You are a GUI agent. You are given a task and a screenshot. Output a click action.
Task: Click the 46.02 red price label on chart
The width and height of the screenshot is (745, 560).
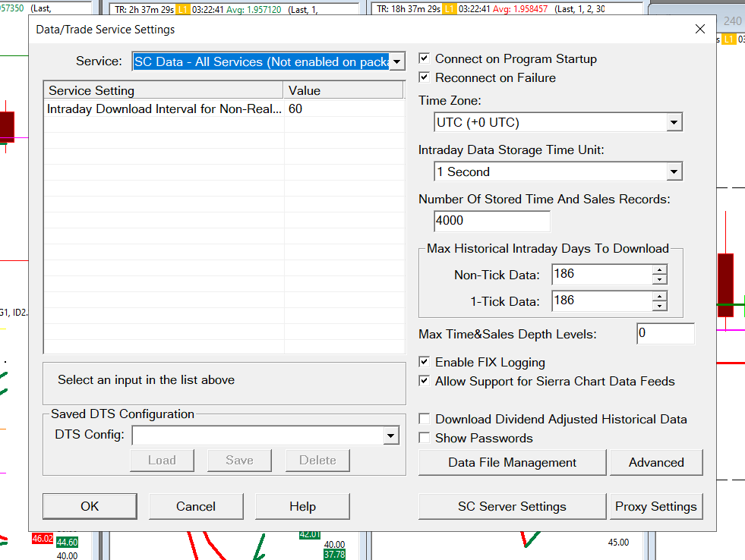[x=43, y=539]
